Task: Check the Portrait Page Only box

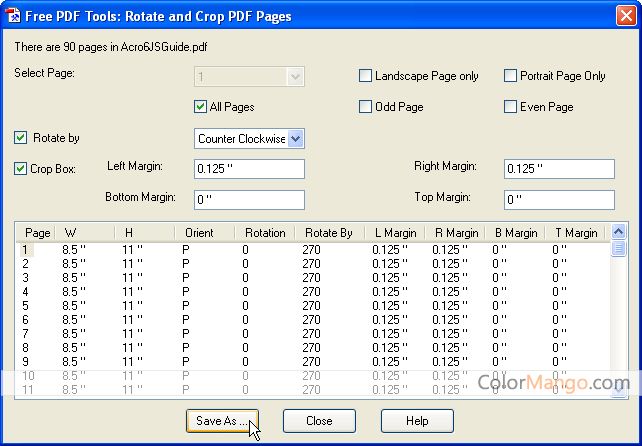Action: (511, 76)
